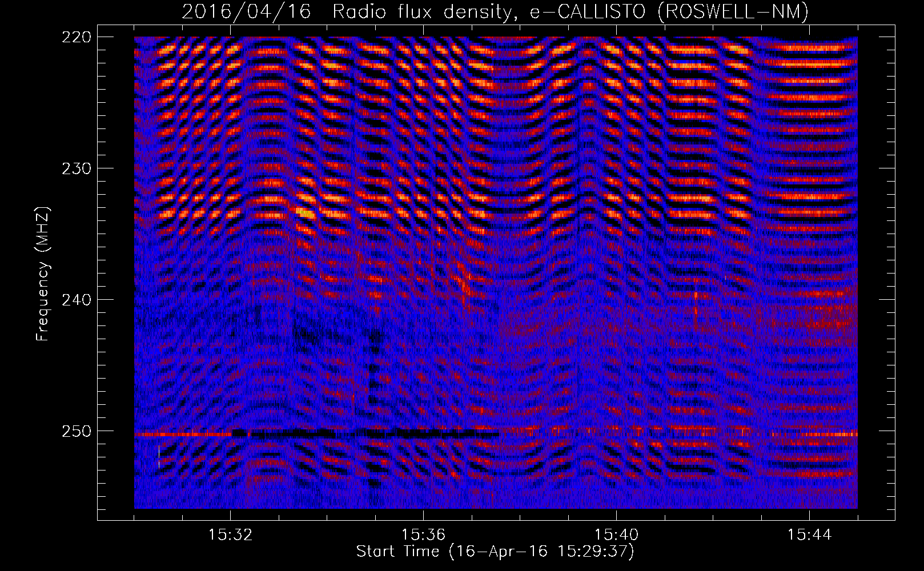This screenshot has width=924, height=571.
Task: Click the 'Frequency (MHZ)' axis label
Action: [42, 274]
